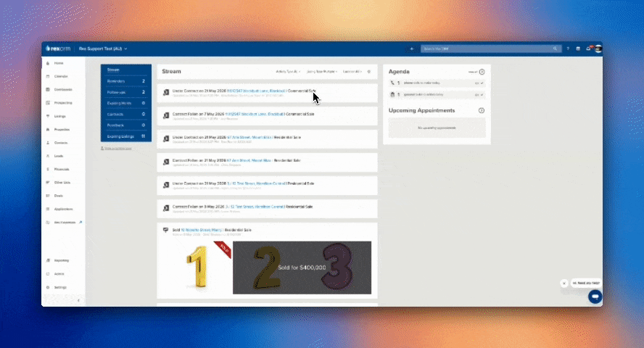The height and width of the screenshot is (348, 644).
Task: Open Blackbutt address link in Contract Fallen 7 May row
Action: pos(255,114)
